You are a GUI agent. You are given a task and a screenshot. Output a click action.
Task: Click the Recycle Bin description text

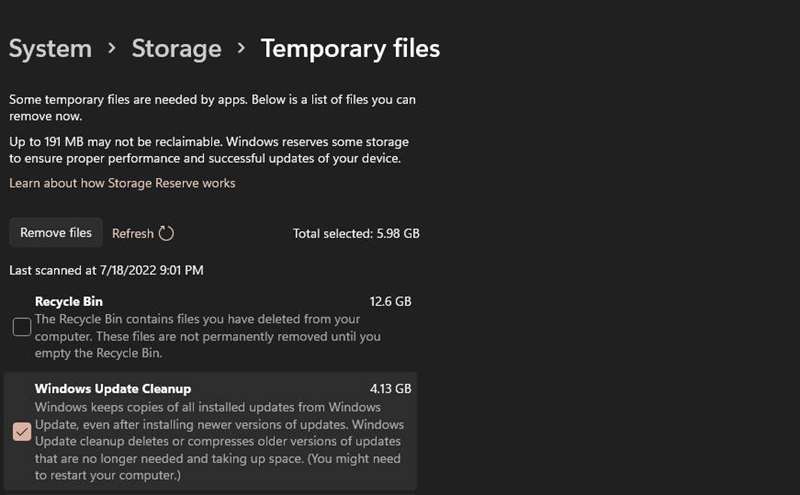[208, 336]
